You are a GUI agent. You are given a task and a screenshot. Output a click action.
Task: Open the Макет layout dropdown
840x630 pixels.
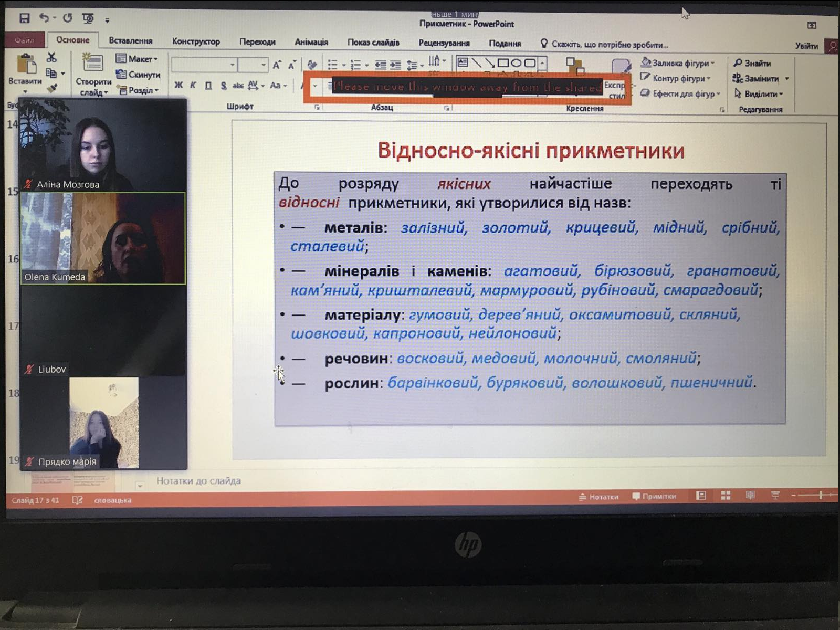point(138,59)
